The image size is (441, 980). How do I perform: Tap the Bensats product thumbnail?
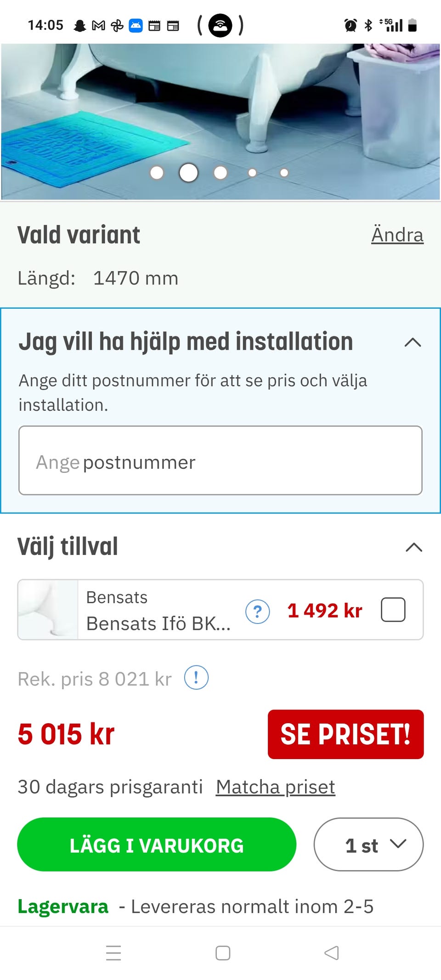tap(48, 610)
